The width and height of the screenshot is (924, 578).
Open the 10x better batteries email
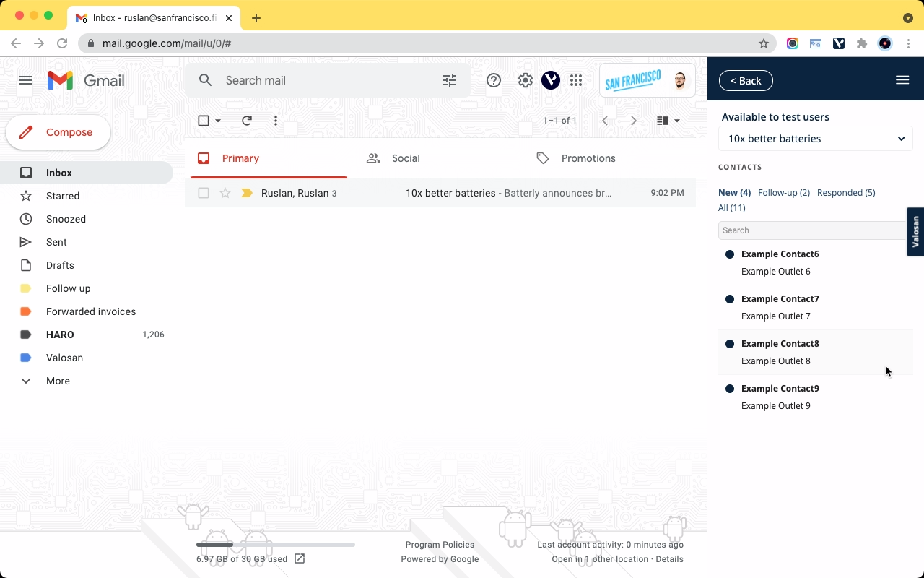[x=440, y=193]
